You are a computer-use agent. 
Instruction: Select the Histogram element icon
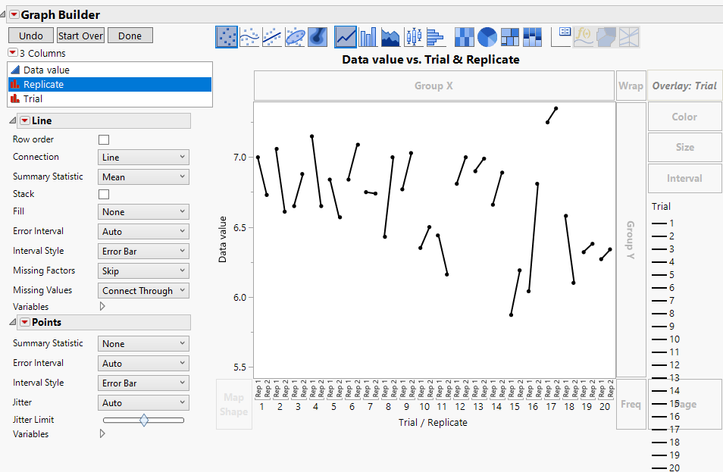(x=436, y=37)
